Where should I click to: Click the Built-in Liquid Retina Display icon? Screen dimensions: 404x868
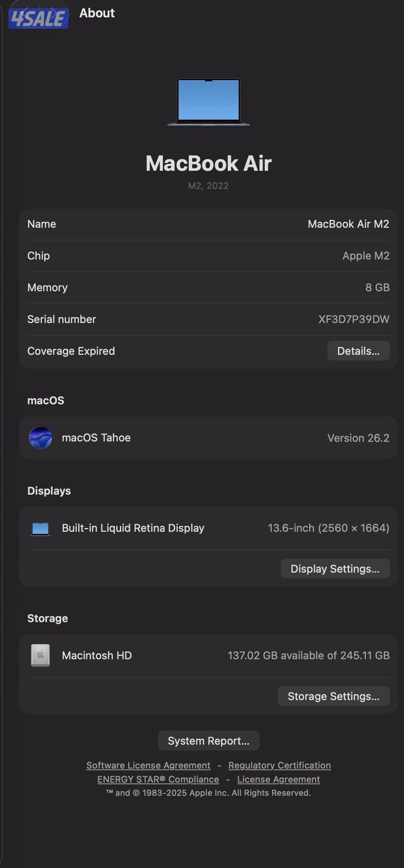(x=40, y=528)
